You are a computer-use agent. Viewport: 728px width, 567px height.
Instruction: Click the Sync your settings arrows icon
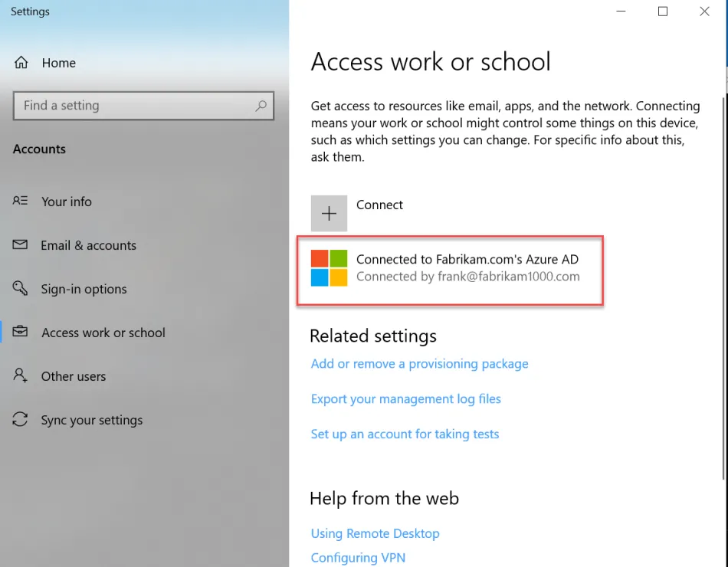point(21,420)
